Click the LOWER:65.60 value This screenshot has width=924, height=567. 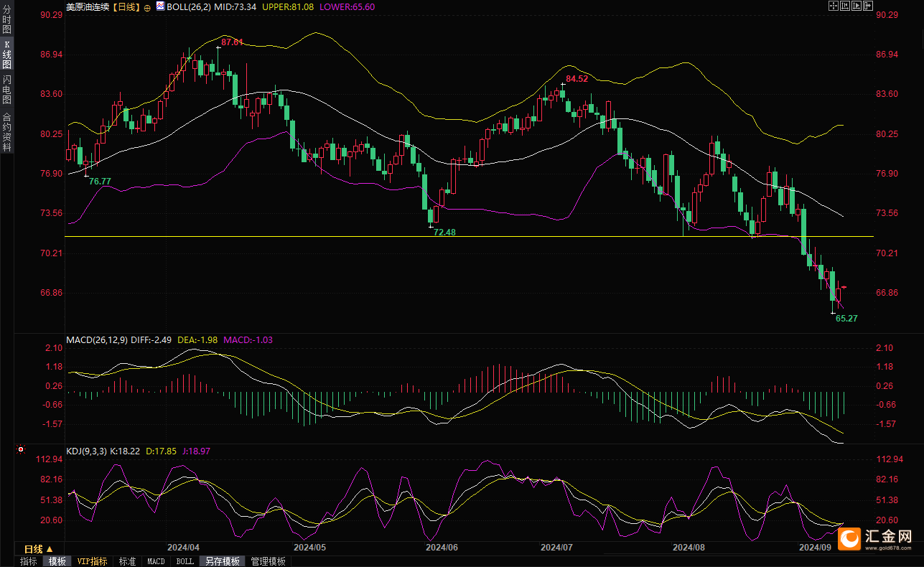pyautogui.click(x=348, y=6)
